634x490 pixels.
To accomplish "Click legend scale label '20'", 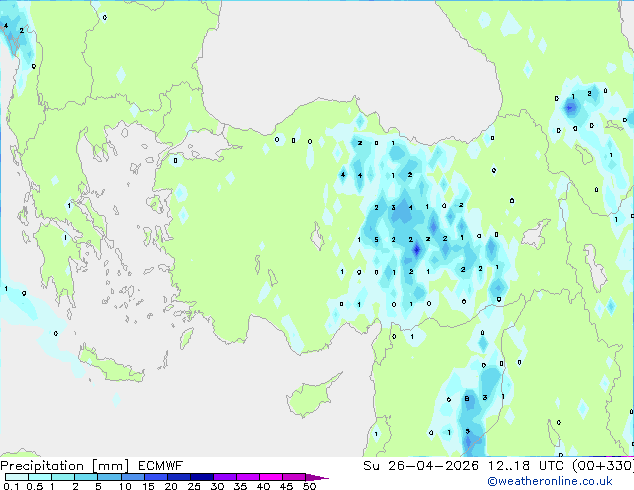I will 171,486.
